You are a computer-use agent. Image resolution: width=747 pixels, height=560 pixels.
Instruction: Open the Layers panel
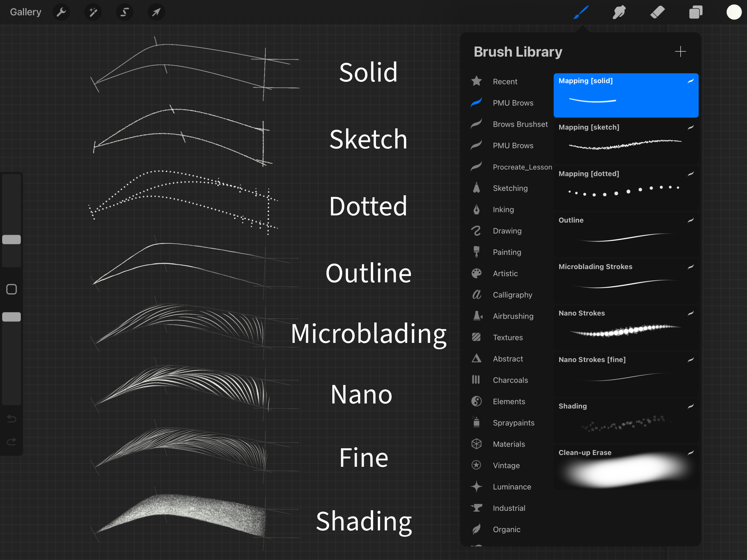click(695, 13)
